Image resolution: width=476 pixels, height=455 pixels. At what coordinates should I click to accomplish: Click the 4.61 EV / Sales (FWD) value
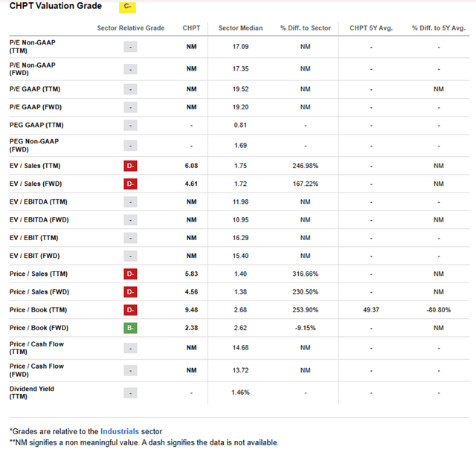pyautogui.click(x=191, y=184)
